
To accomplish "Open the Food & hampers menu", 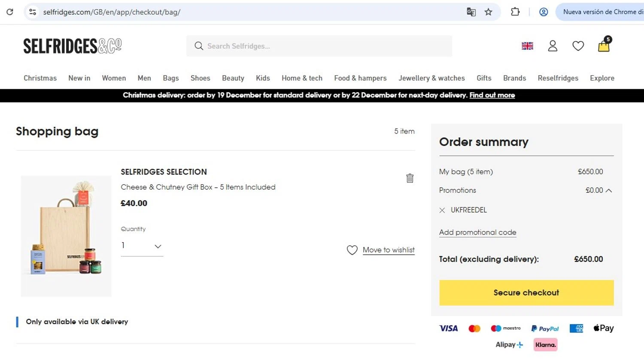I will pyautogui.click(x=360, y=78).
